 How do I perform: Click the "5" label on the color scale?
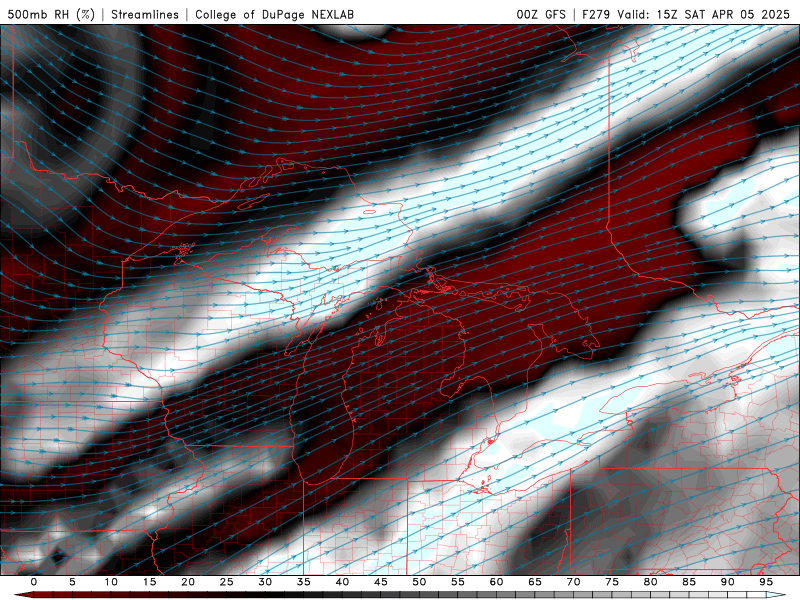pos(72,582)
